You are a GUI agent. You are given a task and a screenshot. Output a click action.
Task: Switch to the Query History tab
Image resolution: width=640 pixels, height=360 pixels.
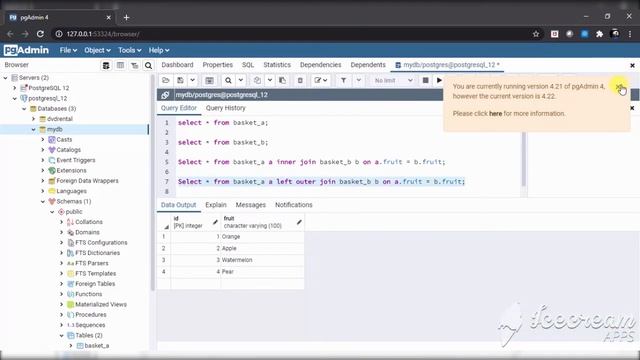[x=226, y=108]
